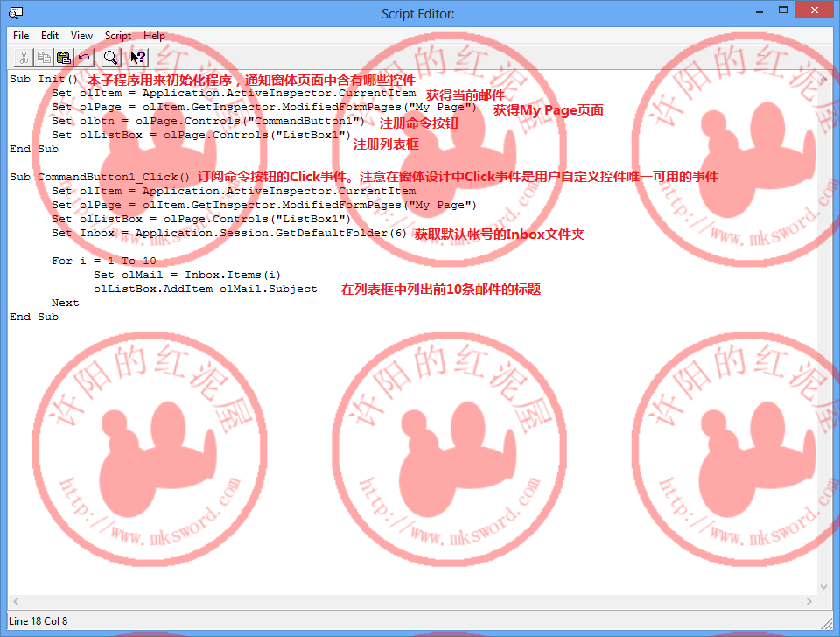The image size is (840, 637).
Task: Click the 'Set olMail = Inbox.Items(i)' line
Action: (187, 275)
